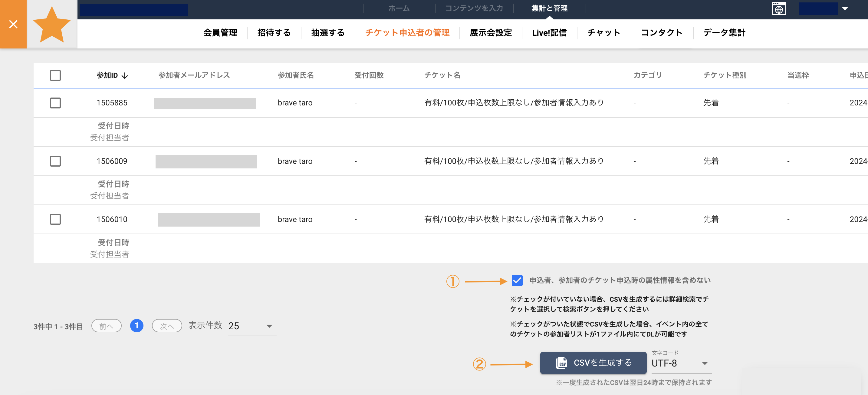
Task: Go to the ホーム tab
Action: 399,8
